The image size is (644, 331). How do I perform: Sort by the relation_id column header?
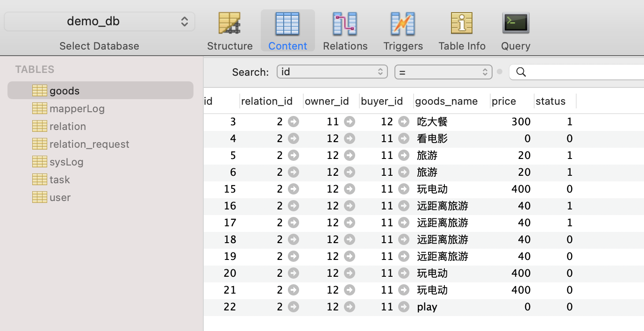(x=271, y=101)
